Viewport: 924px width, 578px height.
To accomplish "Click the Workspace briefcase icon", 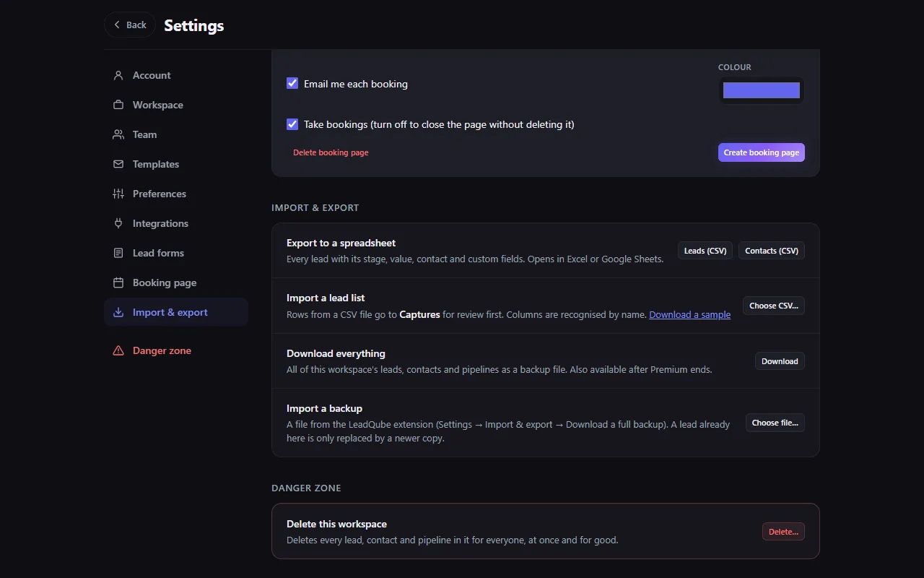I will (118, 105).
